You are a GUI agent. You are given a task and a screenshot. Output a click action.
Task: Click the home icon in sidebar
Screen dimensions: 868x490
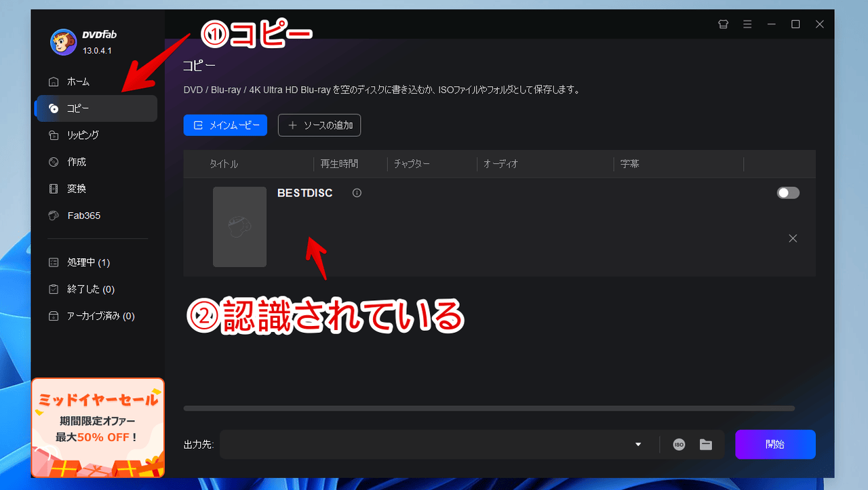click(x=54, y=82)
